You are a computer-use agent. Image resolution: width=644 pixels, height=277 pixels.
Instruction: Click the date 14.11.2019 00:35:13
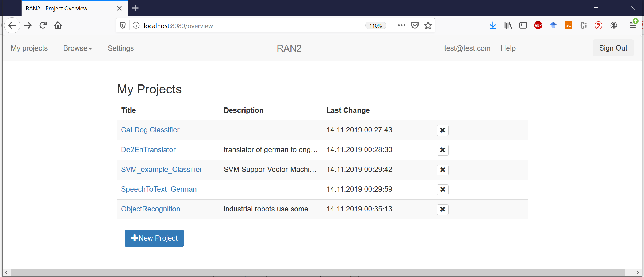pyautogui.click(x=359, y=209)
